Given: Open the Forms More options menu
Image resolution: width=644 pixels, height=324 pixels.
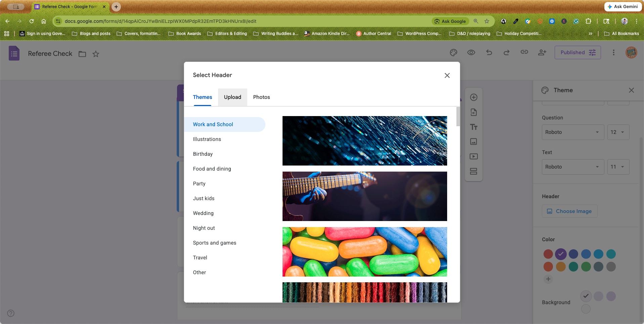Looking at the screenshot, I should click(613, 52).
